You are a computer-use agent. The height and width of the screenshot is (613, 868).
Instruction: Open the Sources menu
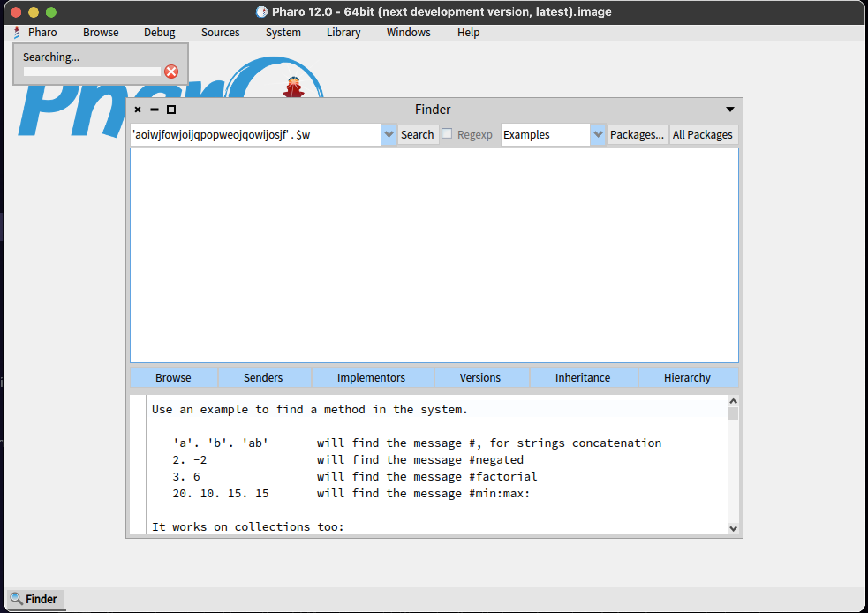tap(220, 32)
